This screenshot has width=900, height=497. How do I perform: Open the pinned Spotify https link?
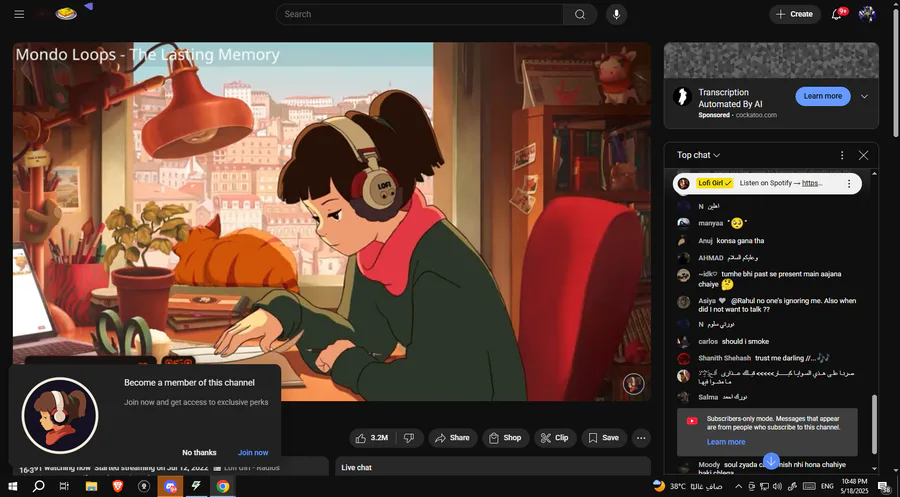812,183
